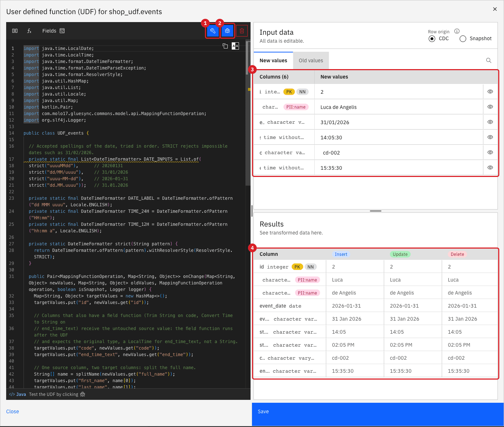Click the bug icon in status bar

point(83,394)
